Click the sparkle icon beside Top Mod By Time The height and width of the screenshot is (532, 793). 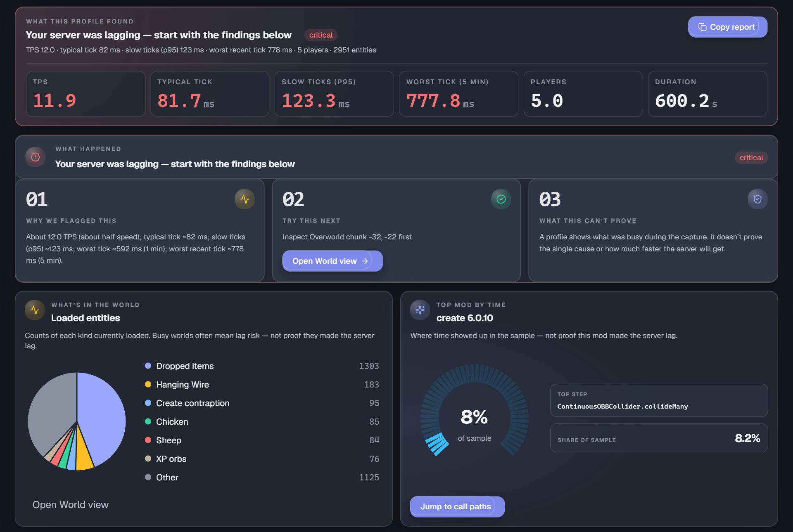point(420,310)
